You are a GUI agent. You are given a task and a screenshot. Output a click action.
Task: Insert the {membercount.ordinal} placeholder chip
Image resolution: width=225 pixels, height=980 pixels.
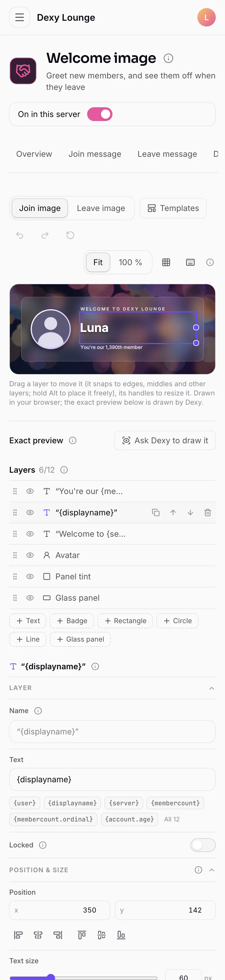click(x=53, y=819)
